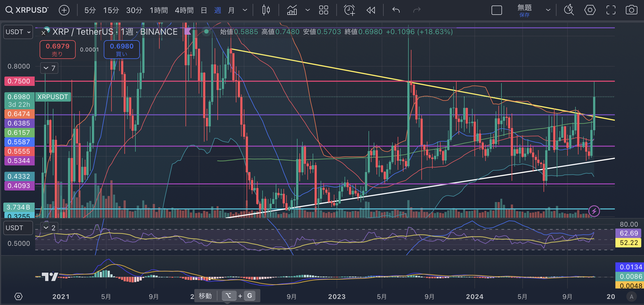This screenshot has height=305, width=644.
Task: Collapse the 7 indicators legend
Action: (49, 68)
